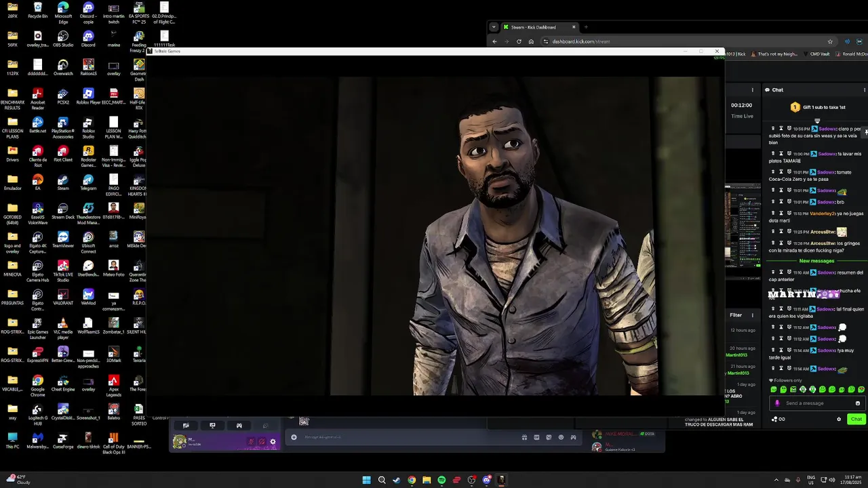This screenshot has width=868, height=488.
Task: Click Gift 1 sub to take 1st banner
Action: (818, 107)
